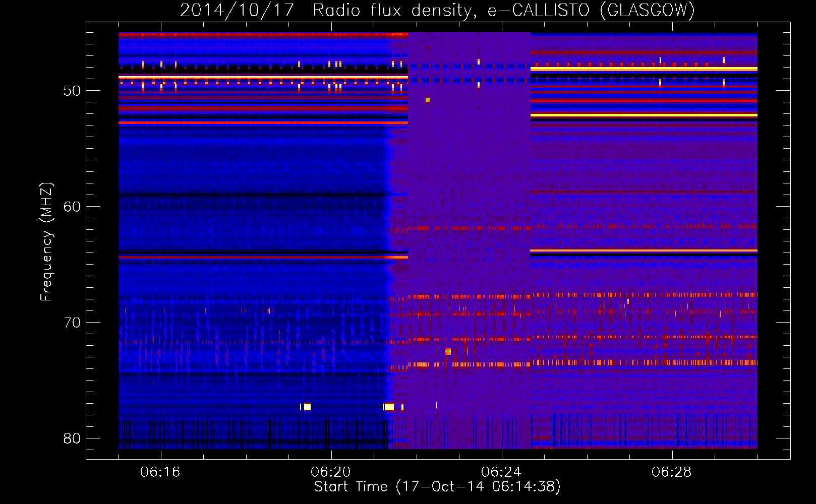Click the plot title "Radio flux density, e-CALLISTO (GLASGOW)"

point(504,11)
